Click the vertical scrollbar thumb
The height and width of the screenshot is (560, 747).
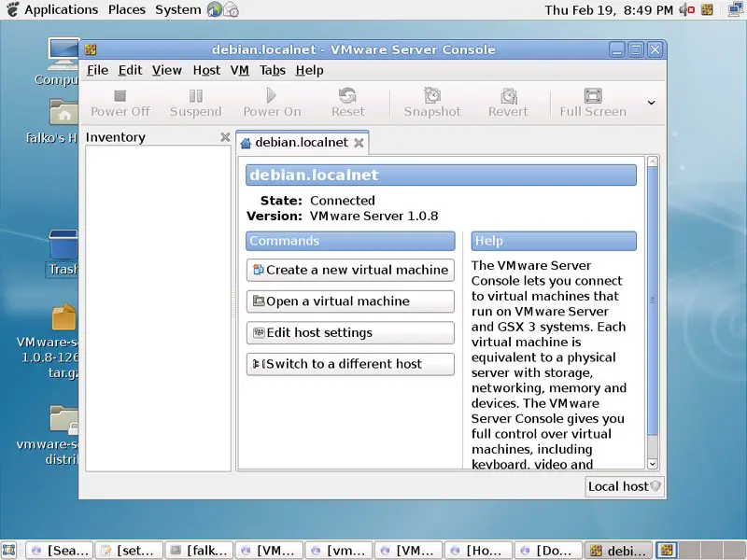coord(653,300)
